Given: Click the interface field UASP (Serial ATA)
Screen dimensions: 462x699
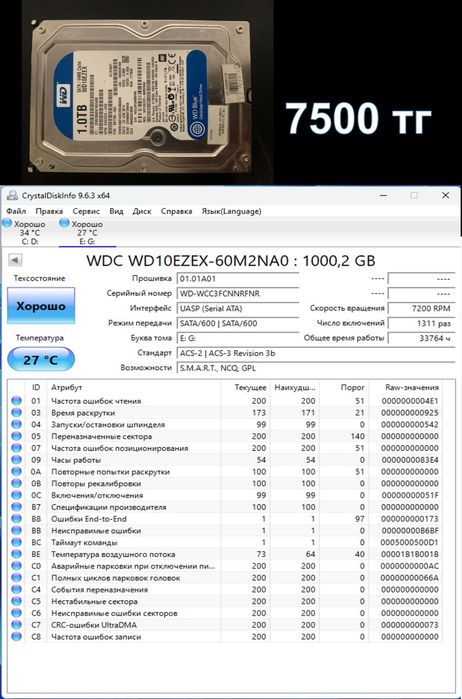Looking at the screenshot, I should click(x=238, y=308).
